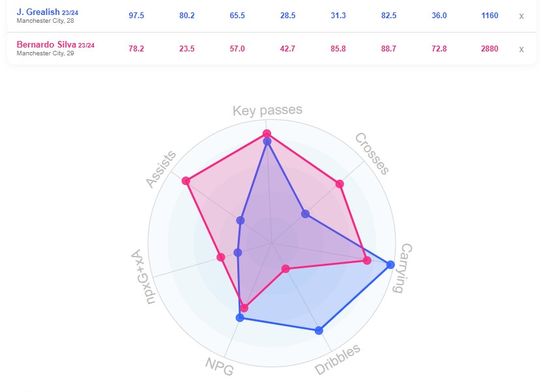Click Bernardo Silva's 2880 minutes value
The height and width of the screenshot is (392, 541).
pyautogui.click(x=490, y=49)
